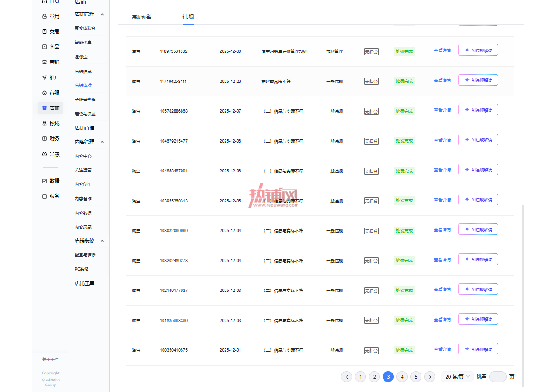Open 20 条/页 page size dropdown
This screenshot has height=392, width=547.
[457, 377]
